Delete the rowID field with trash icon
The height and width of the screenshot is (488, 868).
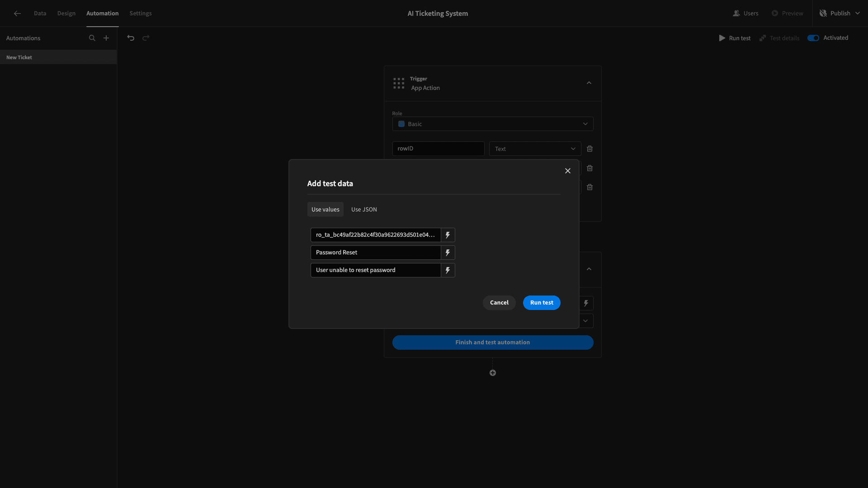(x=590, y=149)
